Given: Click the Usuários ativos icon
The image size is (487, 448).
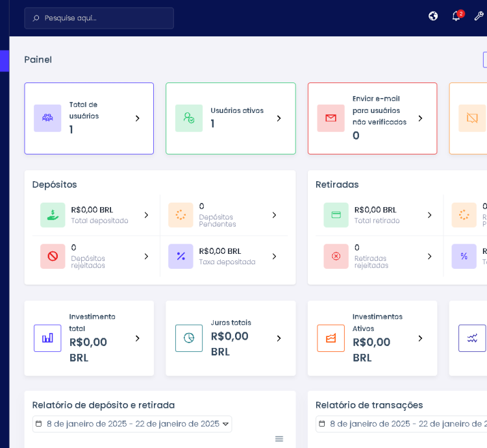Looking at the screenshot, I should (189, 118).
